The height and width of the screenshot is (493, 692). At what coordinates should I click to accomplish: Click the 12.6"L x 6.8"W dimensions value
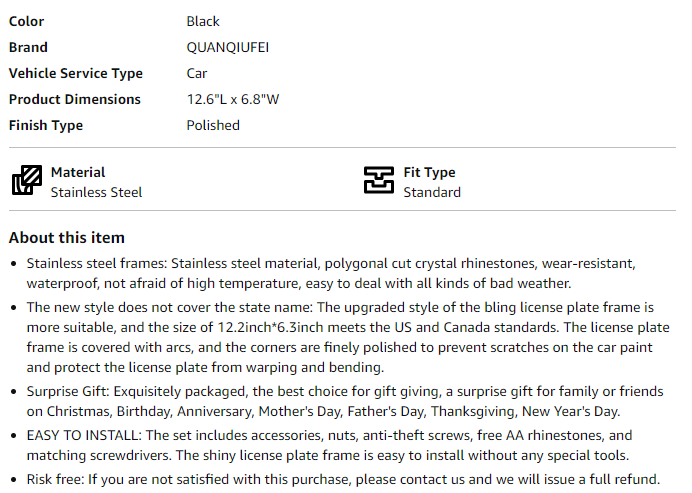point(233,99)
